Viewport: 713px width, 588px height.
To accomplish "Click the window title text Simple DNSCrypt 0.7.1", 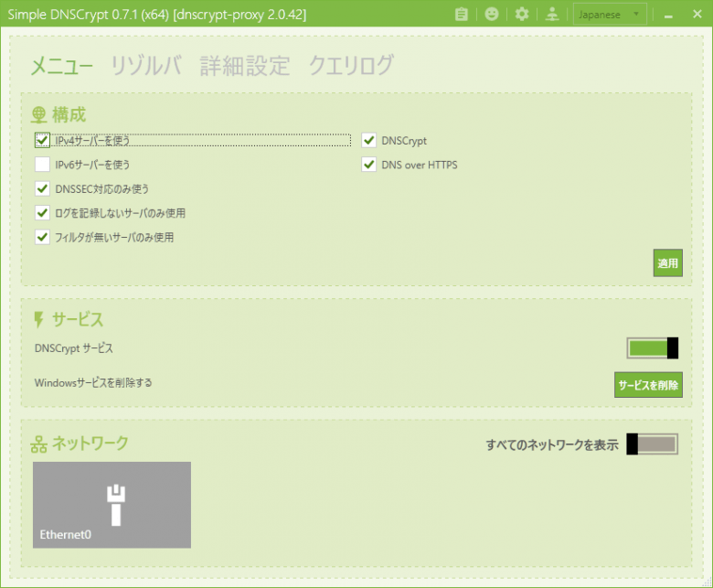I will [157, 15].
